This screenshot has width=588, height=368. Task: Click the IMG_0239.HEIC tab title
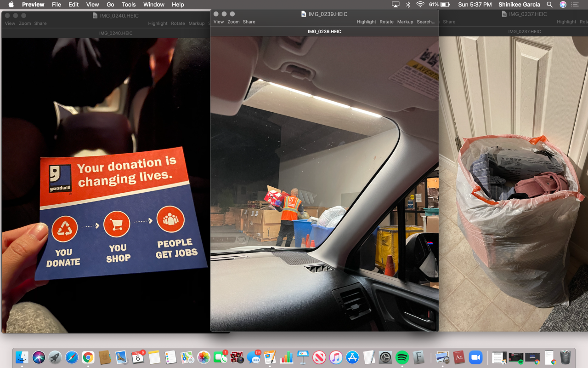[324, 32]
